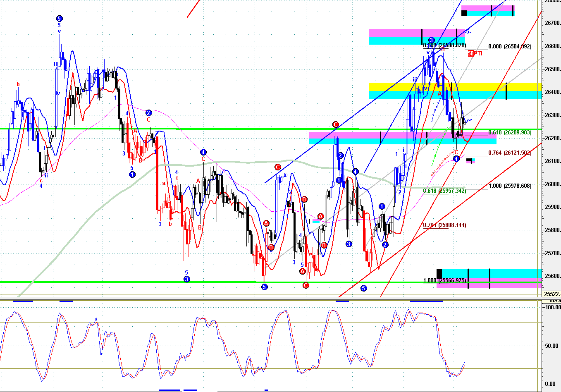561x392 pixels.
Task: Select the 0.764 (25808.144) red Fibonacci label
Action: point(444,225)
